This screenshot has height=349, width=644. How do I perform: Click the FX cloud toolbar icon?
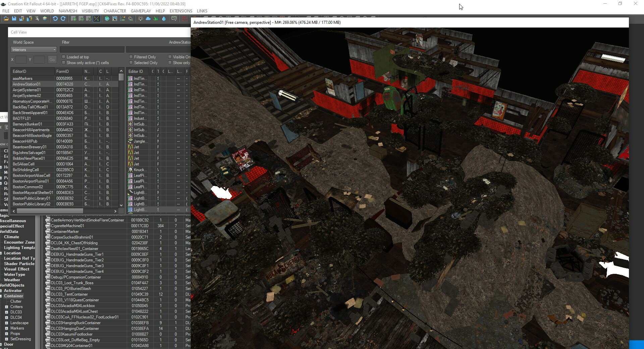click(x=130, y=19)
